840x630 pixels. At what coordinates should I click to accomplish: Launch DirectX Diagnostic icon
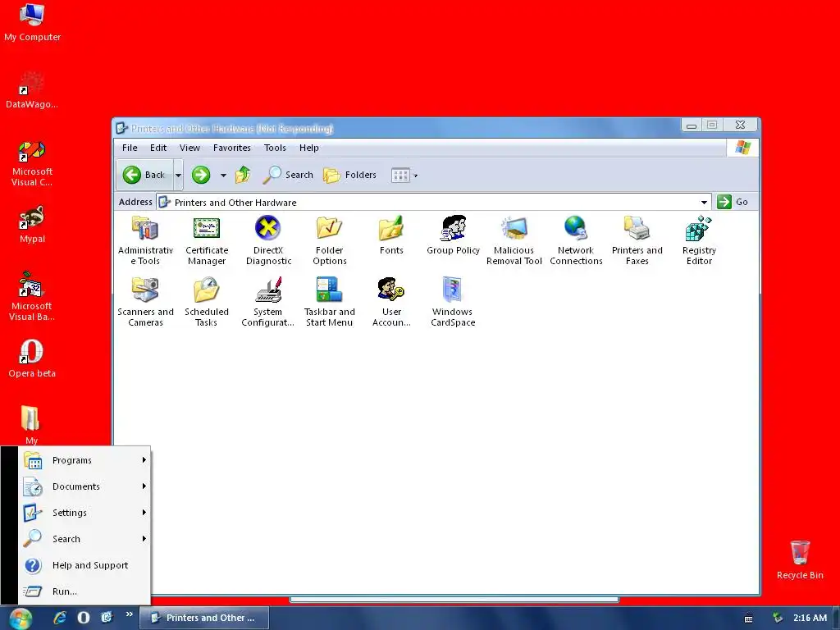(x=268, y=240)
